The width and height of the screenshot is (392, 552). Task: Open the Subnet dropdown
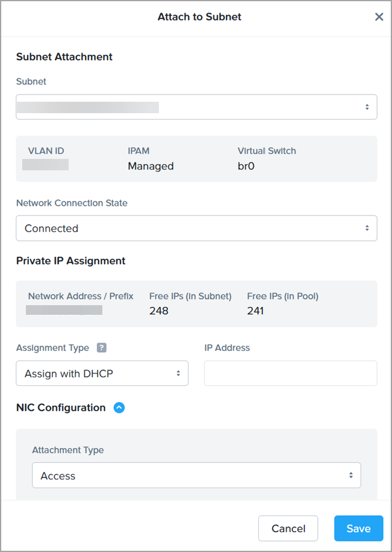pos(196,107)
